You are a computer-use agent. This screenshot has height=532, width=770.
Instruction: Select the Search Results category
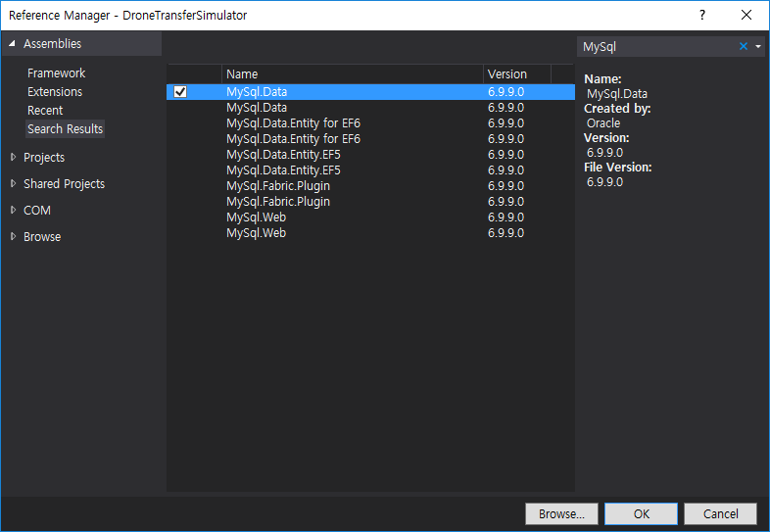pyautogui.click(x=65, y=128)
